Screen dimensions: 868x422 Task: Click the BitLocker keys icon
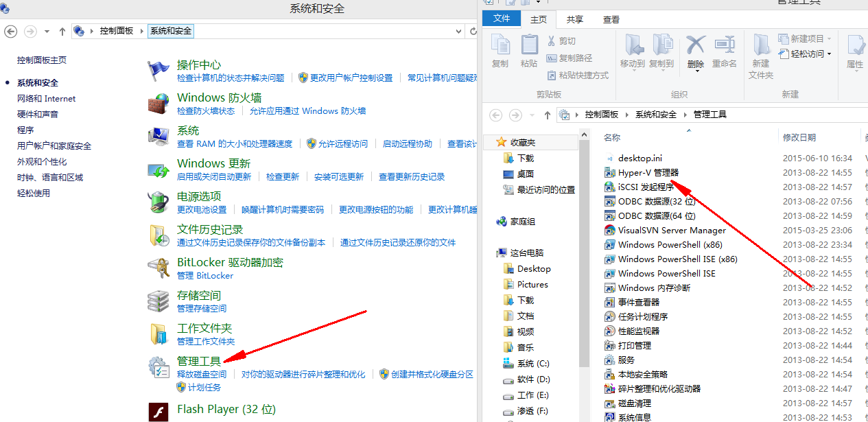tap(159, 268)
